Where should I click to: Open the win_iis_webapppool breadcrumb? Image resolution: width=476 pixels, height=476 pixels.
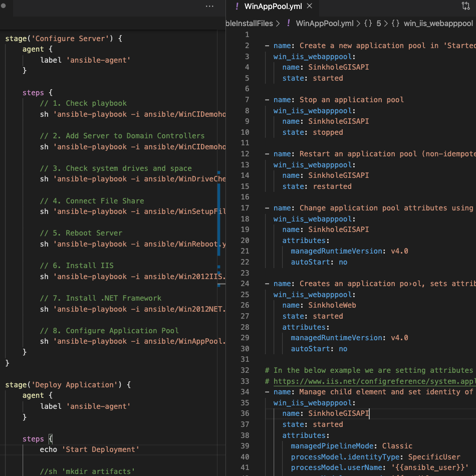coord(438,24)
